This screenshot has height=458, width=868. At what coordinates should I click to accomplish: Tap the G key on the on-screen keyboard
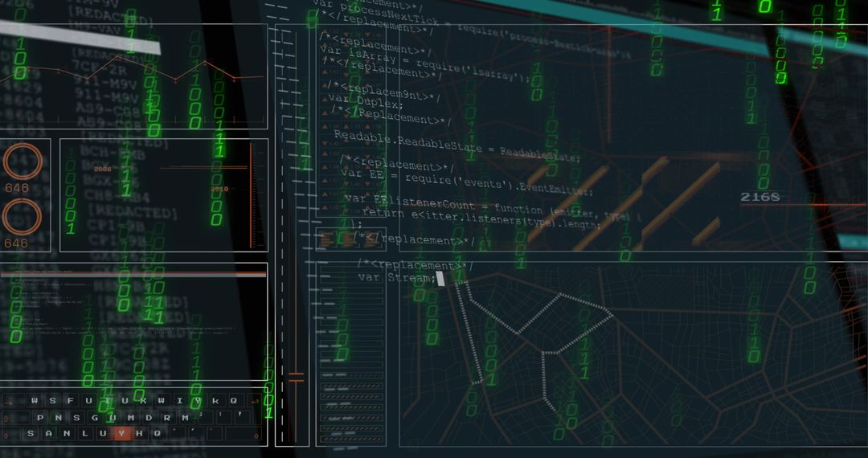(95, 418)
